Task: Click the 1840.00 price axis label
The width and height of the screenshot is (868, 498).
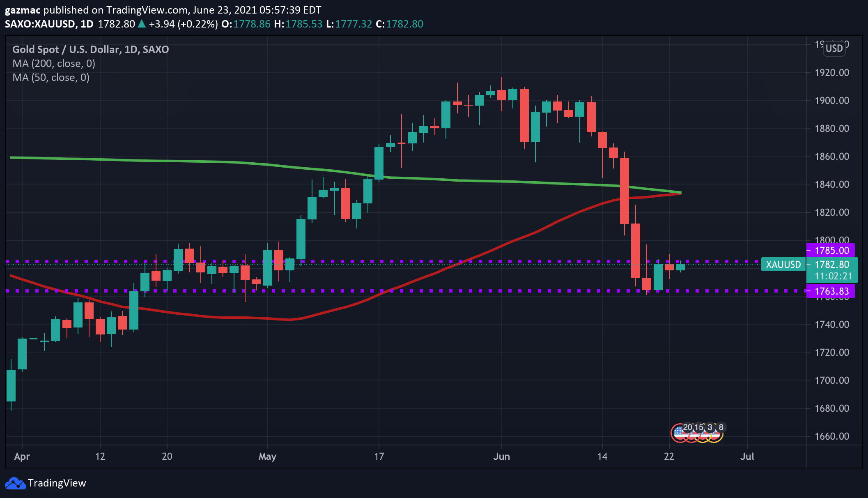Action: coord(832,184)
